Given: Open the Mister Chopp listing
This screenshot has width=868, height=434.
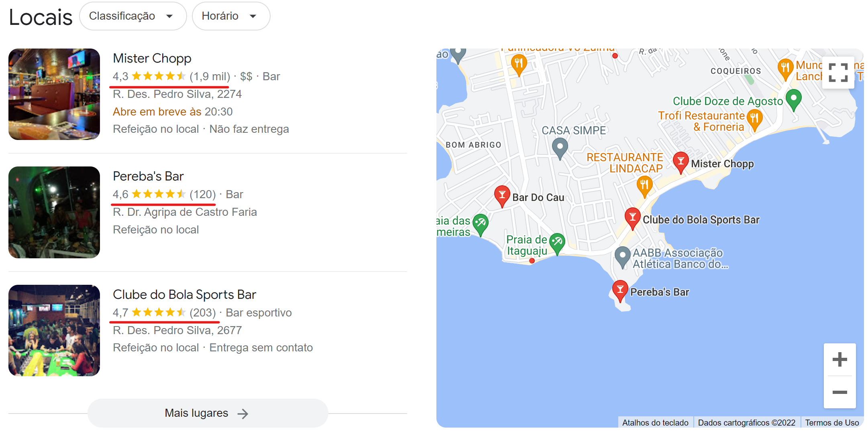Looking at the screenshot, I should [x=152, y=58].
